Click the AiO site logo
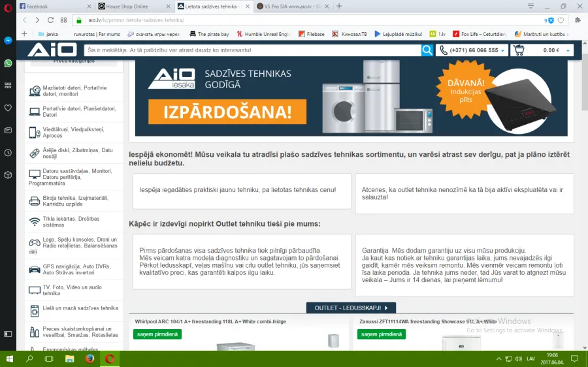 coord(52,50)
